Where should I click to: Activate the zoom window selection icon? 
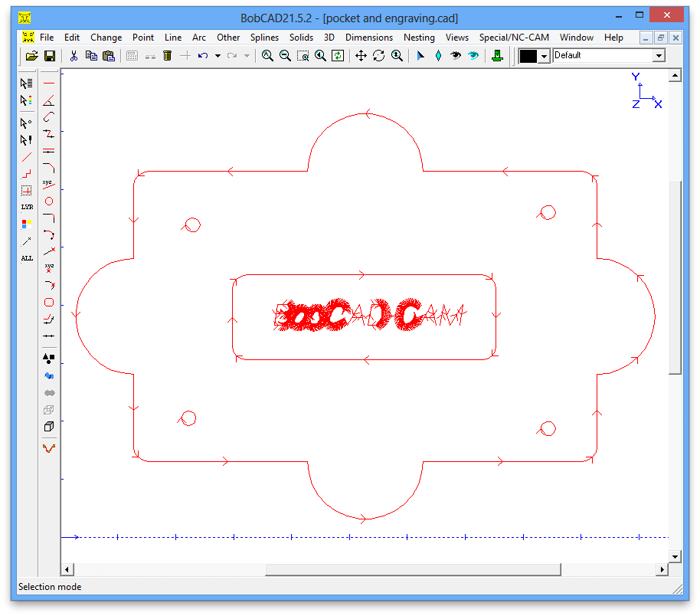(303, 56)
